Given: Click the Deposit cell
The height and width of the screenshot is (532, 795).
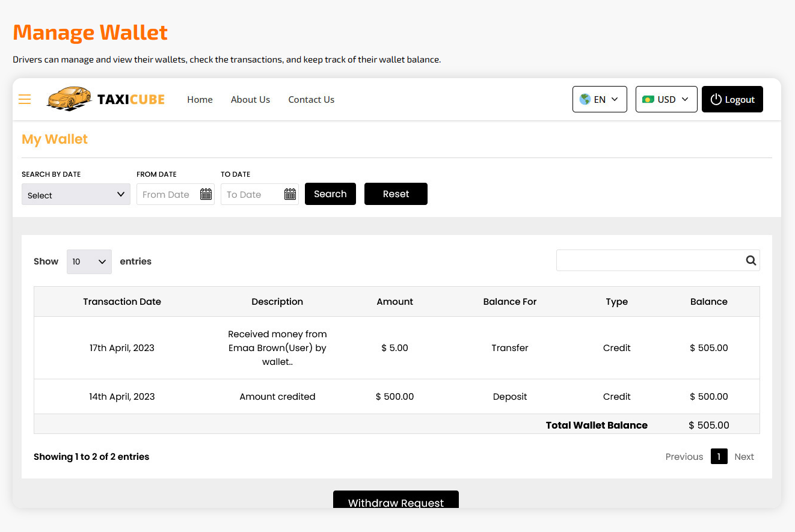Looking at the screenshot, I should pos(510,397).
